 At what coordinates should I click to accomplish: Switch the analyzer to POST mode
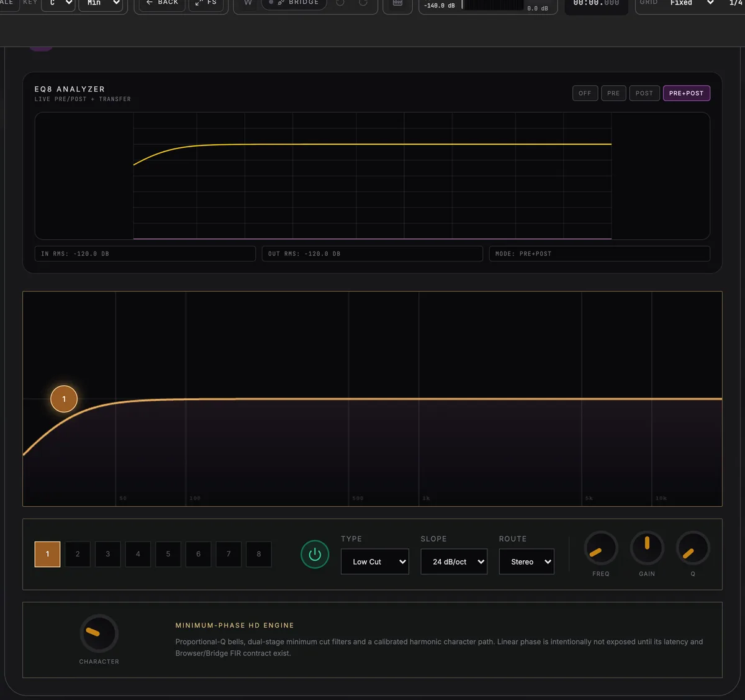point(644,93)
